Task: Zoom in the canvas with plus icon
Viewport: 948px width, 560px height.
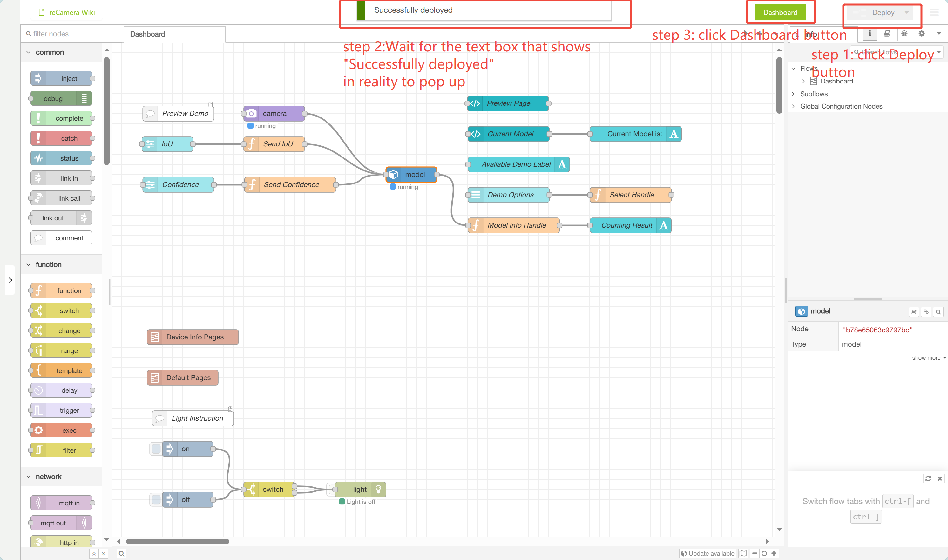Action: point(774,553)
